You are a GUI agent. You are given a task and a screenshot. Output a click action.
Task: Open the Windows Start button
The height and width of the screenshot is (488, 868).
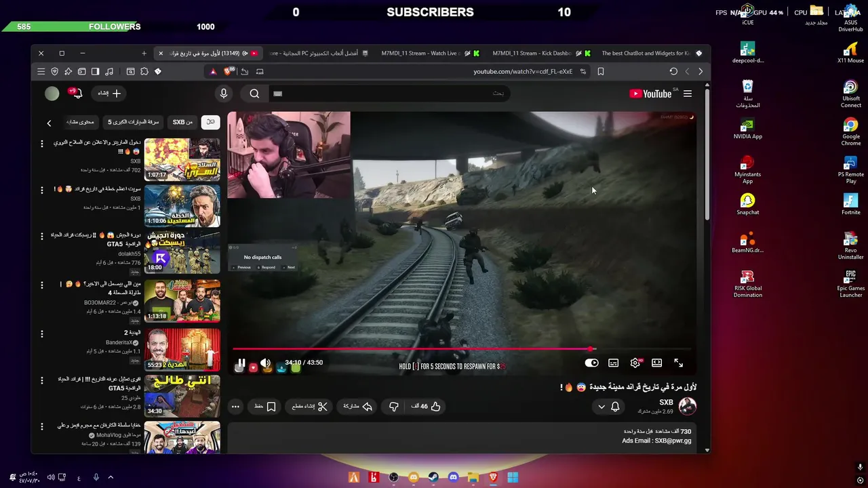(x=513, y=477)
